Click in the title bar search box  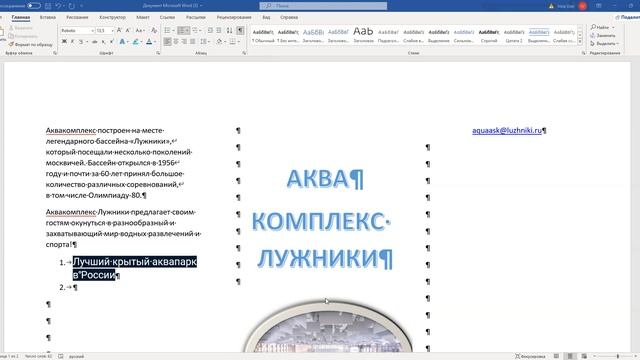tap(323, 6)
